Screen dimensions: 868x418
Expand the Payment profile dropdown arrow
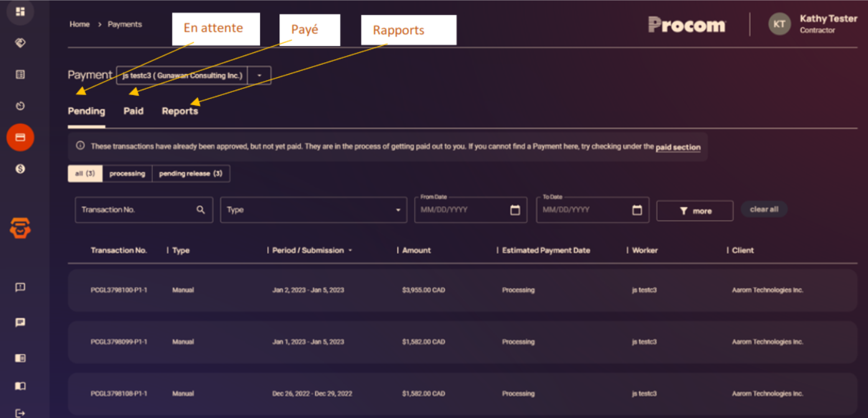259,75
